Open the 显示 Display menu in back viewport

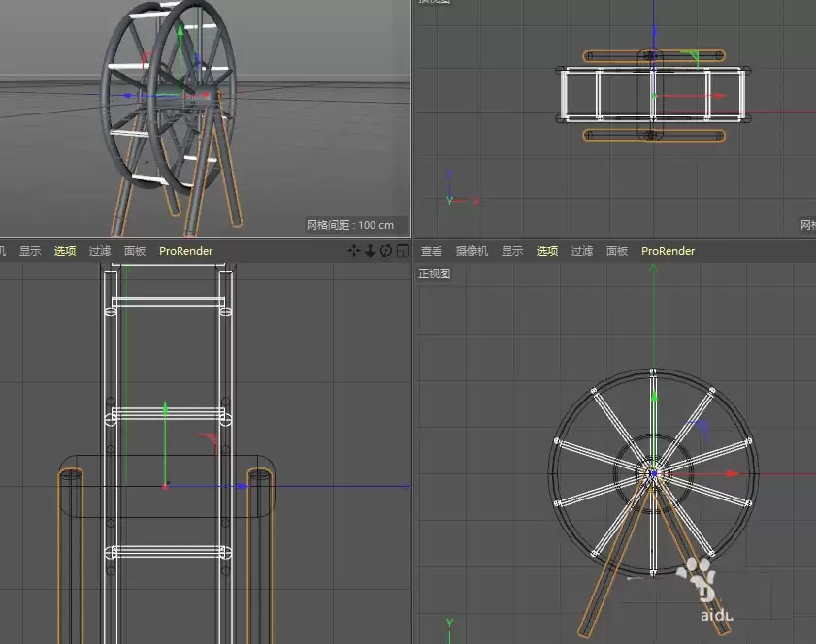pos(30,250)
